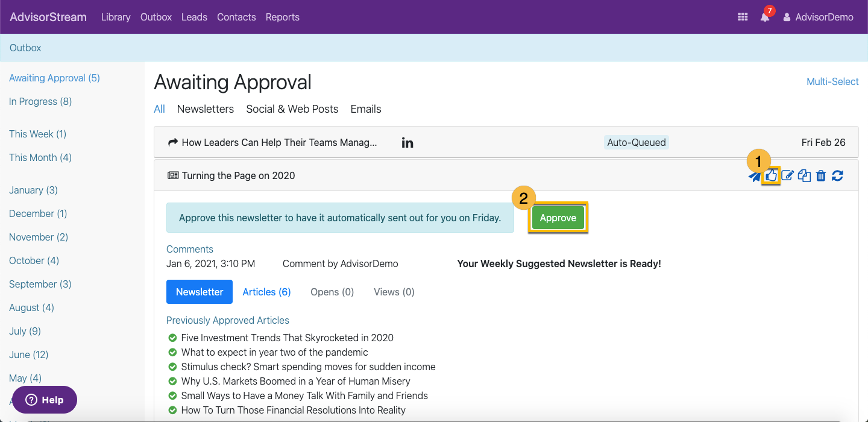Select January (3) in sidebar
Viewport: 868px width, 422px height.
(34, 190)
